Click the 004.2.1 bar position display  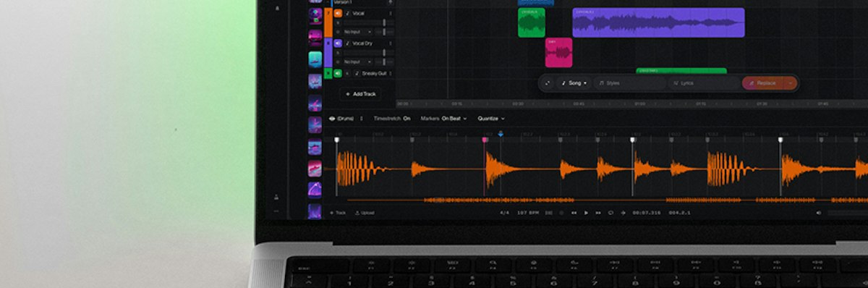point(679,213)
